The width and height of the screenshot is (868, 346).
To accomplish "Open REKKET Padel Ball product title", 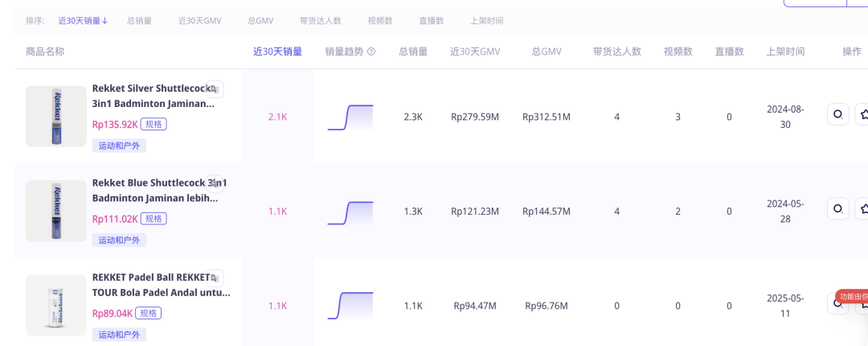I will [x=161, y=285].
